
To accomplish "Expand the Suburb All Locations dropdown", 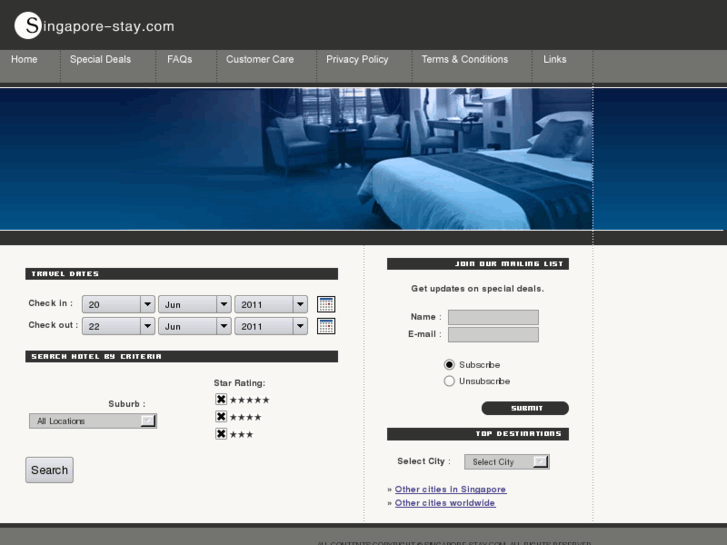I will click(x=93, y=421).
